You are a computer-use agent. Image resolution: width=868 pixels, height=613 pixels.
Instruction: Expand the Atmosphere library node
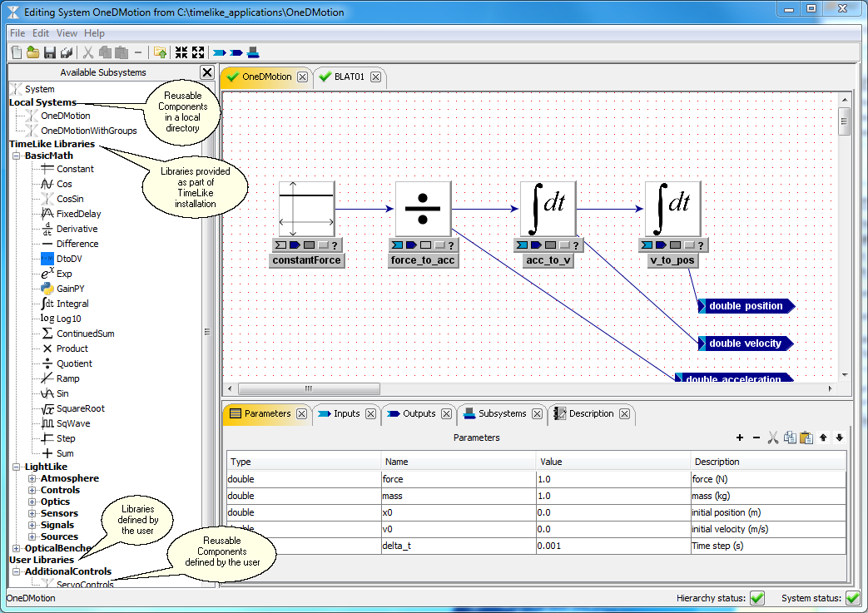[32, 478]
